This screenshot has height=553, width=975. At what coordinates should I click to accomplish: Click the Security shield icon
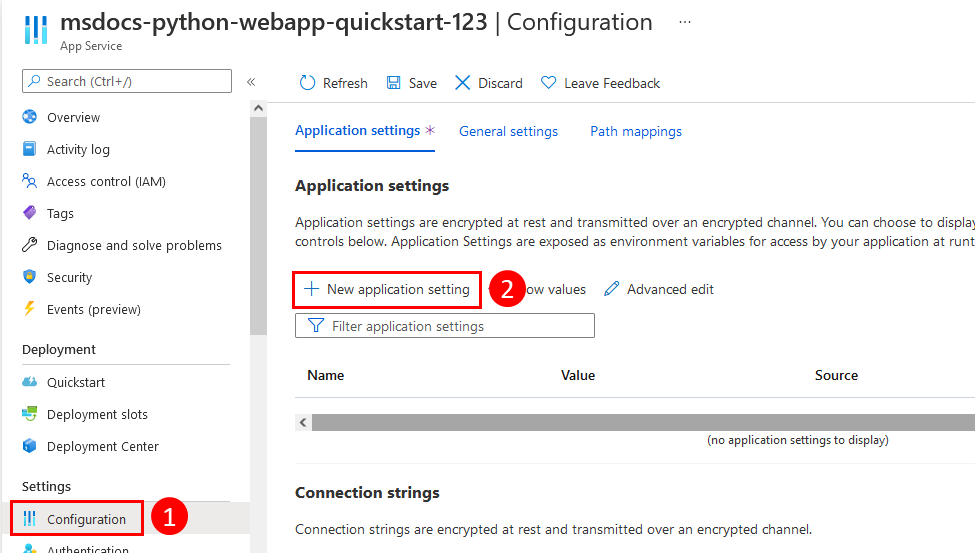pyautogui.click(x=29, y=277)
